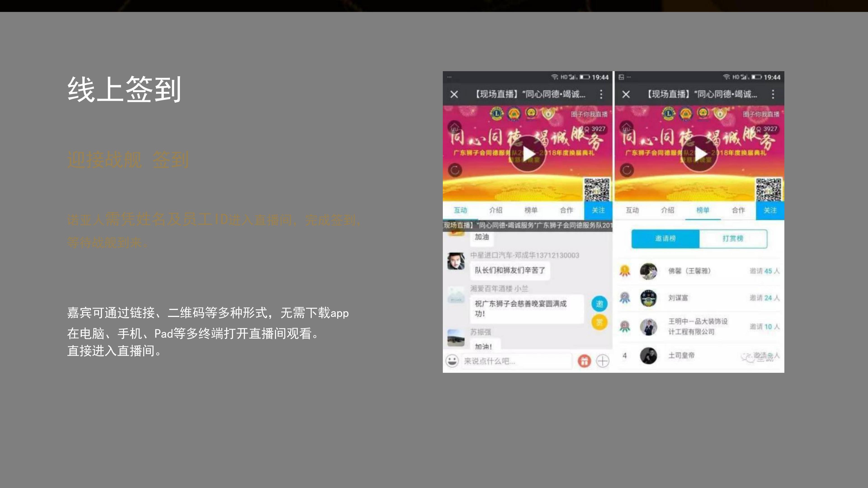Click the 关注 follow button on right phone
The height and width of the screenshot is (488, 868).
(770, 210)
